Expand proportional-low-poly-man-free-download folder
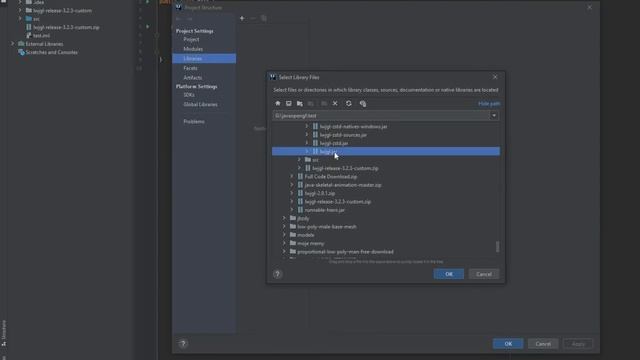The height and width of the screenshot is (360, 640). point(284,251)
